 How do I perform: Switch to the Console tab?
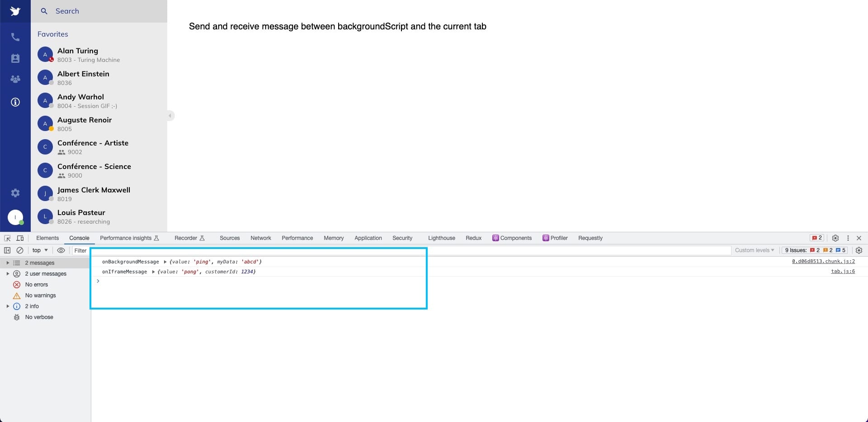tap(79, 238)
